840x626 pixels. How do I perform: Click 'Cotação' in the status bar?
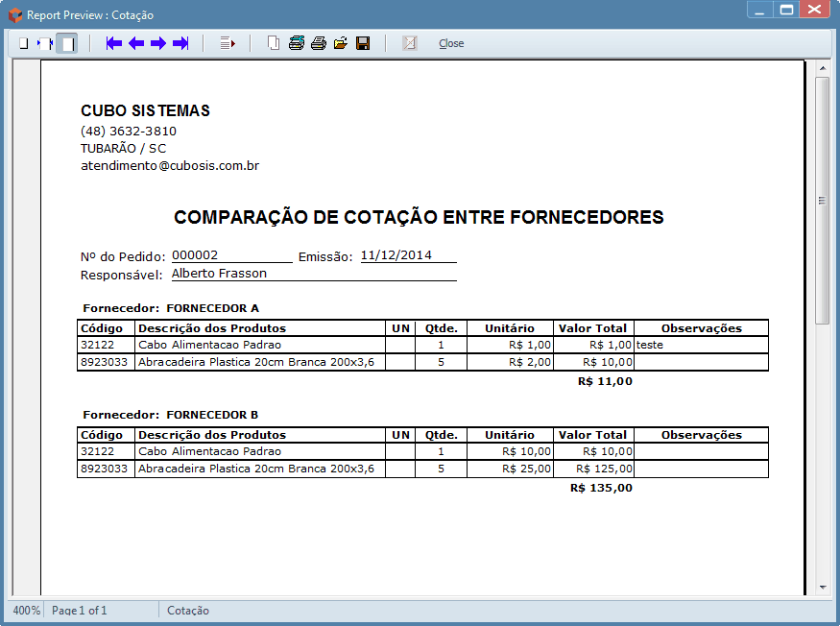point(188,611)
